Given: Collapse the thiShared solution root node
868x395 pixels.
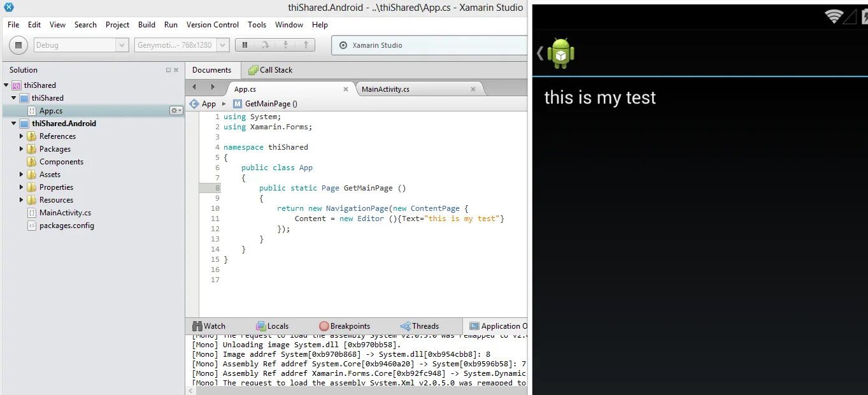Looking at the screenshot, I should click(x=6, y=85).
